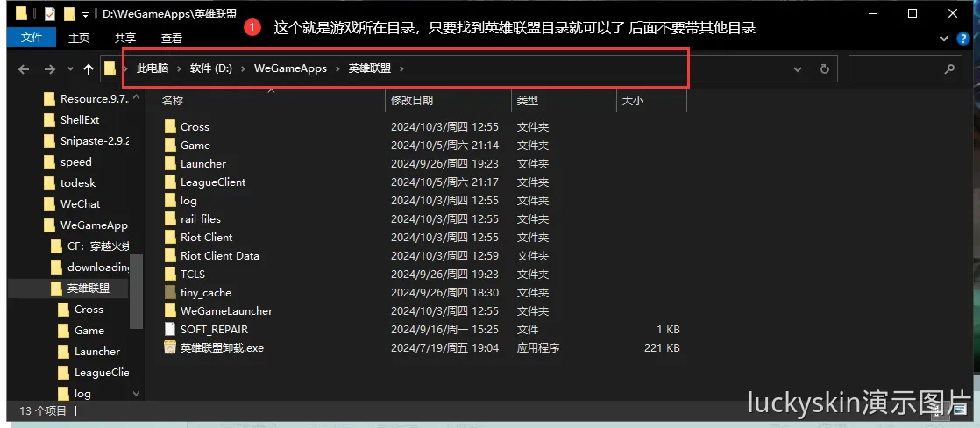
Task: Select the Cross folder icon in file list
Action: [170, 126]
